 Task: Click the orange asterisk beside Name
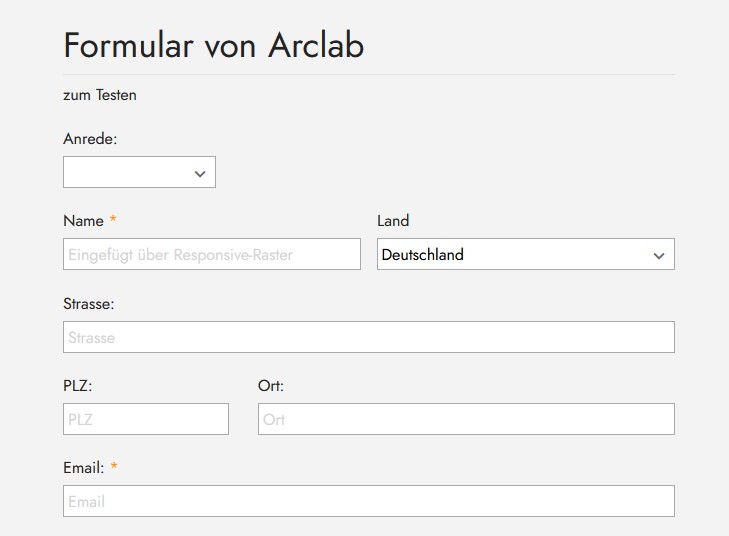[x=113, y=220]
